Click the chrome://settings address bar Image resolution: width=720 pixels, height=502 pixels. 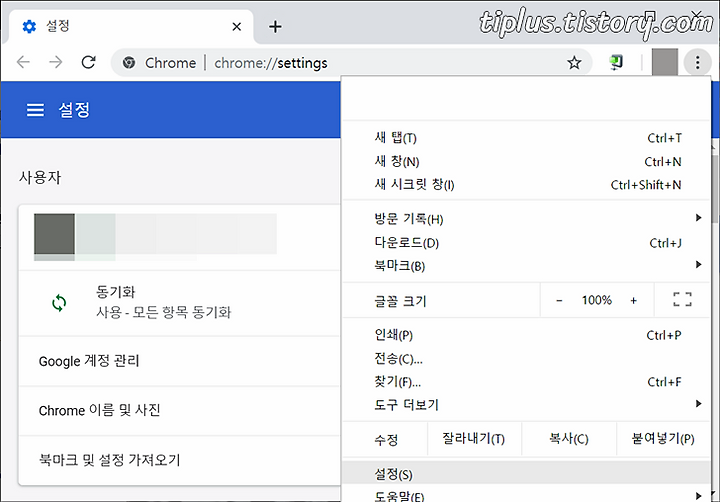click(351, 62)
